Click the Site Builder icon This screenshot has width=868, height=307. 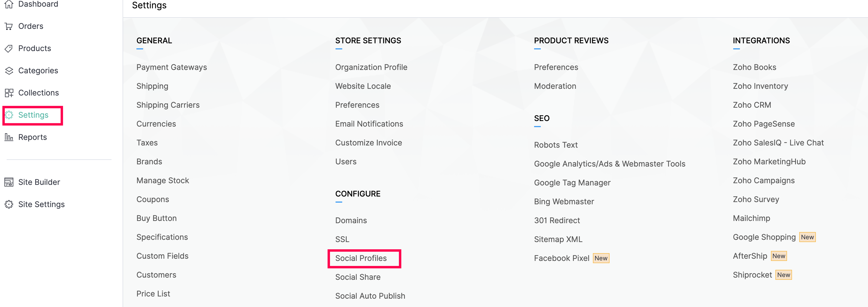click(x=9, y=182)
